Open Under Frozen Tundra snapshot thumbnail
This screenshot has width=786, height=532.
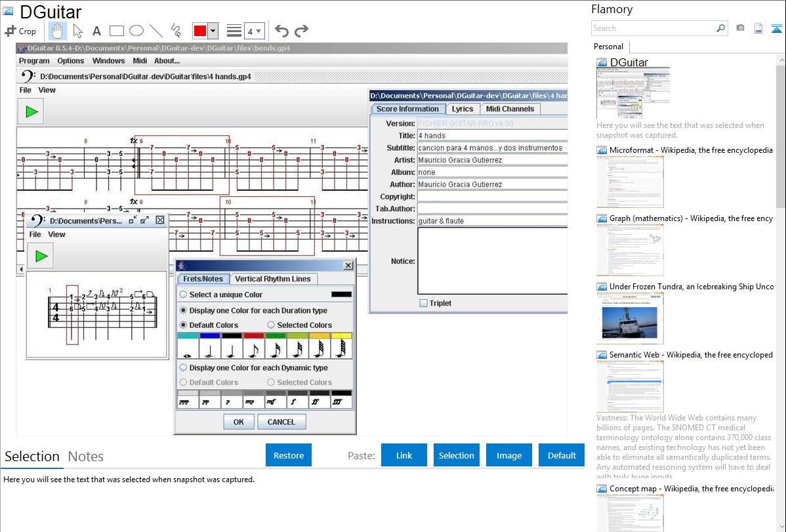630,318
